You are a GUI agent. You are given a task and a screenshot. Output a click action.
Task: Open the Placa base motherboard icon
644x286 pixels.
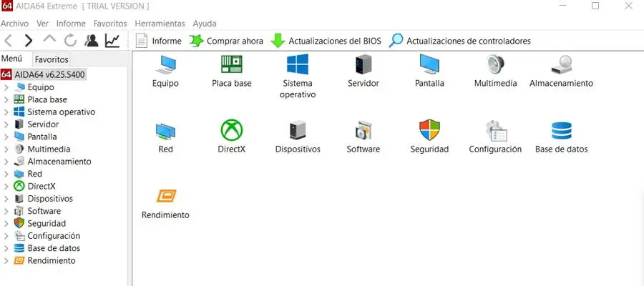pyautogui.click(x=232, y=65)
